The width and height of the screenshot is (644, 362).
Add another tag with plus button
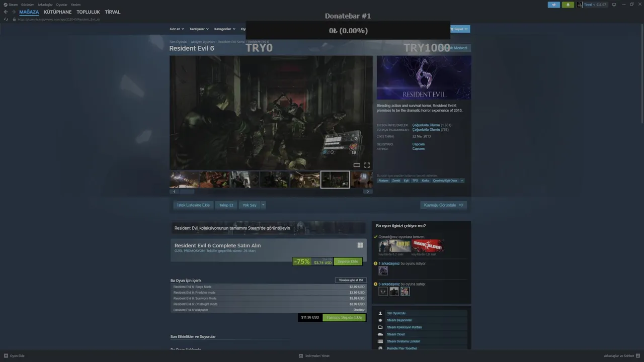pos(462,180)
